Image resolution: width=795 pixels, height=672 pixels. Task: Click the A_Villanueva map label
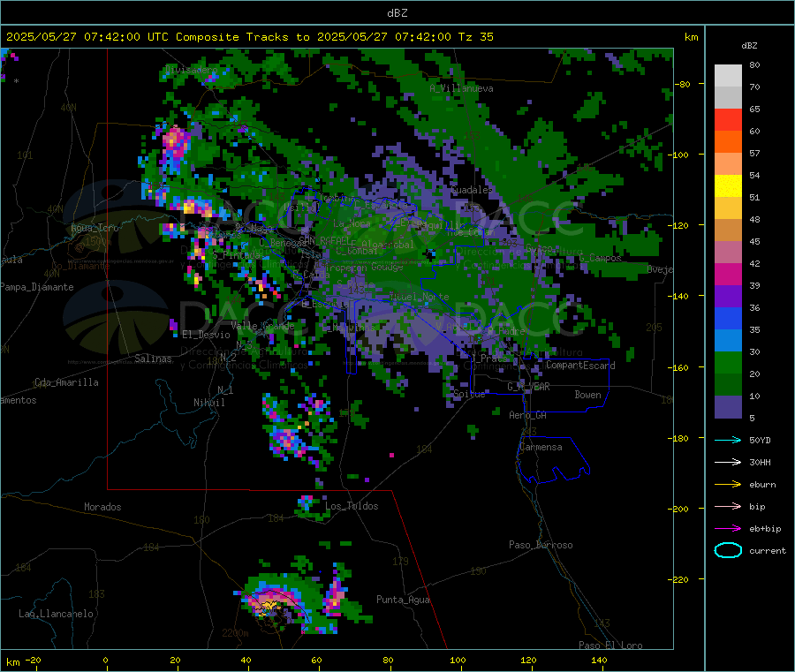click(461, 88)
